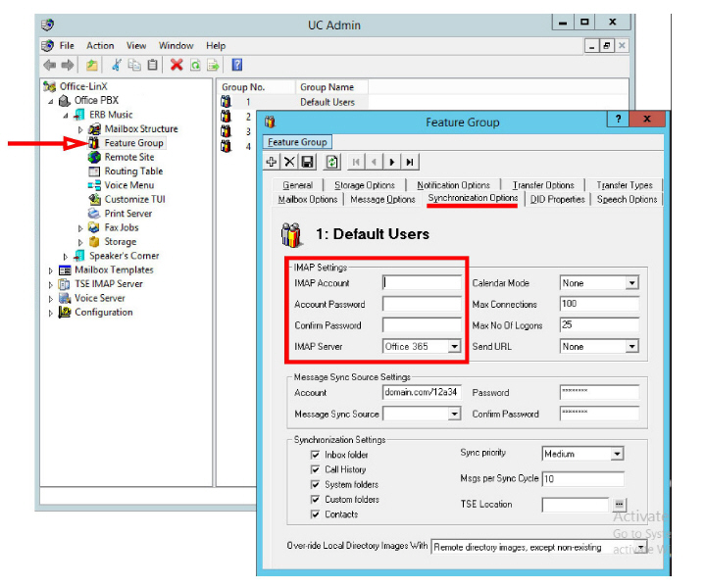This screenshot has height=588, width=706.
Task: Toggle the Custom folders checkbox
Action: click(315, 500)
